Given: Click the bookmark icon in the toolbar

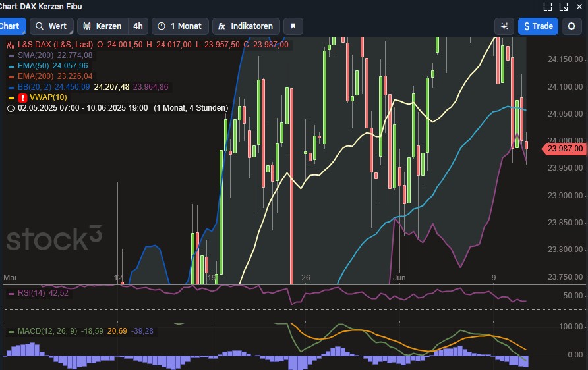Looking at the screenshot, I should (293, 26).
